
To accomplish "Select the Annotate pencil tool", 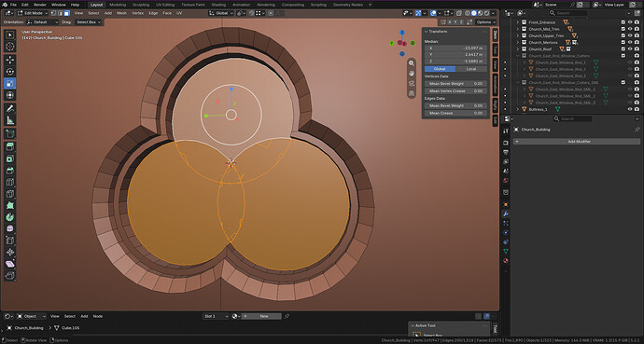I will (10, 109).
